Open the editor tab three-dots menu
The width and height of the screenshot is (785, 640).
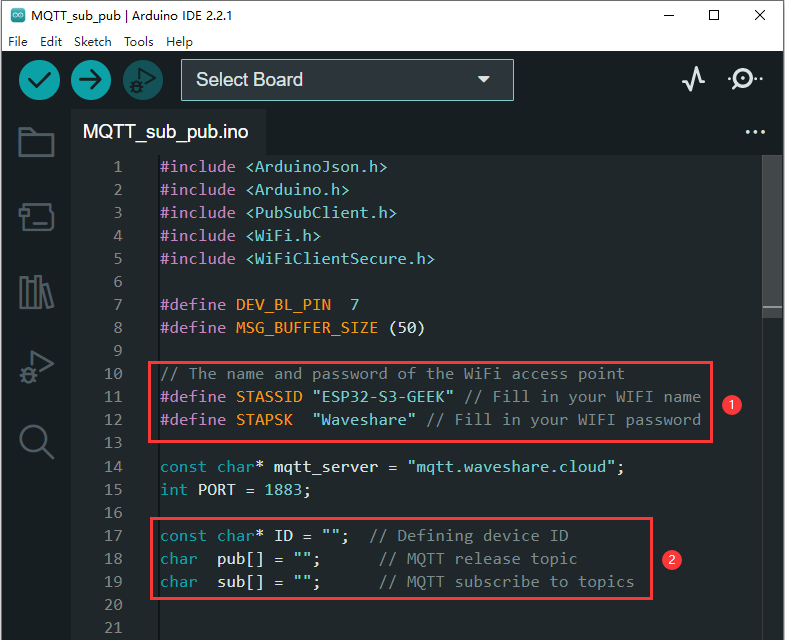(754, 132)
